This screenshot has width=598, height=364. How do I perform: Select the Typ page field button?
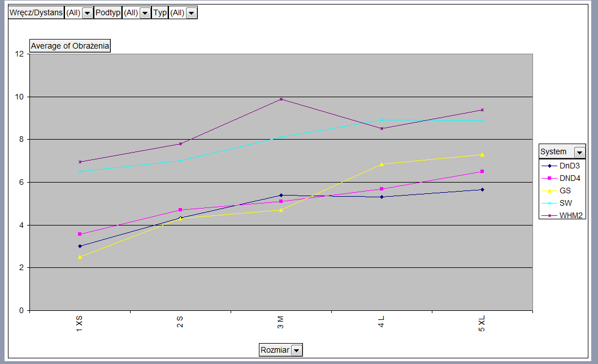pos(160,13)
